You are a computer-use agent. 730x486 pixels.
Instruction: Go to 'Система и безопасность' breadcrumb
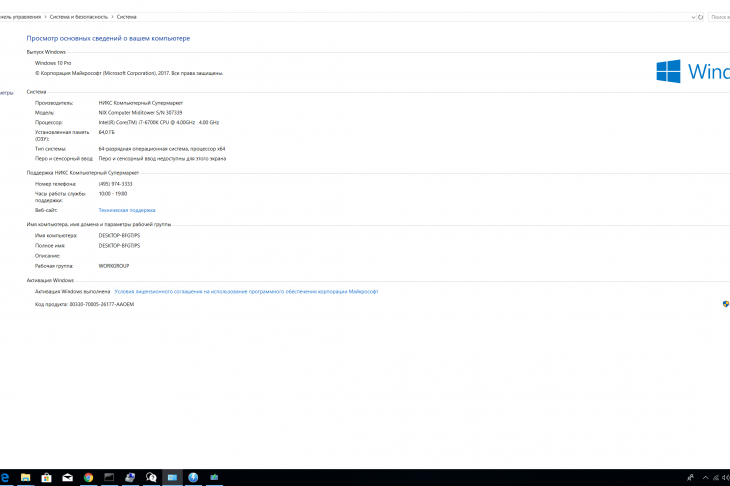pos(79,17)
